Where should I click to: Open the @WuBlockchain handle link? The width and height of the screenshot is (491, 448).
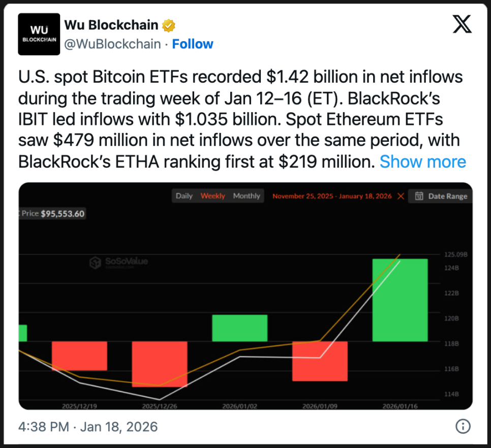pos(112,44)
